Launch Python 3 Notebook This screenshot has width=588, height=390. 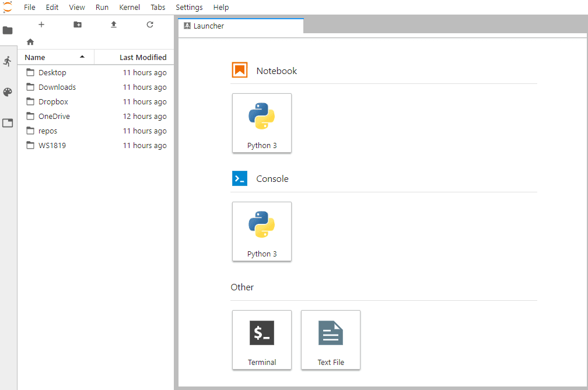262,123
